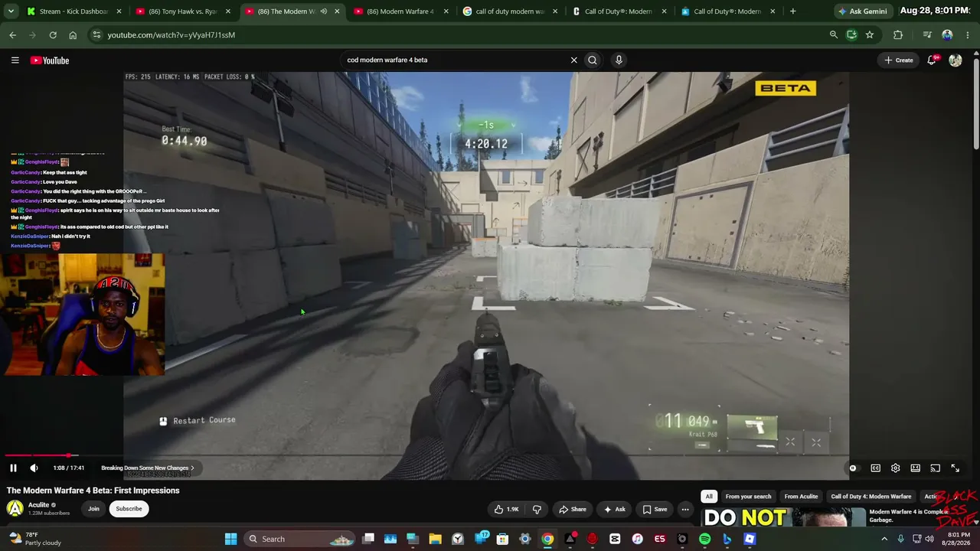This screenshot has height=551, width=980.
Task: Dislike the video
Action: [x=537, y=509]
